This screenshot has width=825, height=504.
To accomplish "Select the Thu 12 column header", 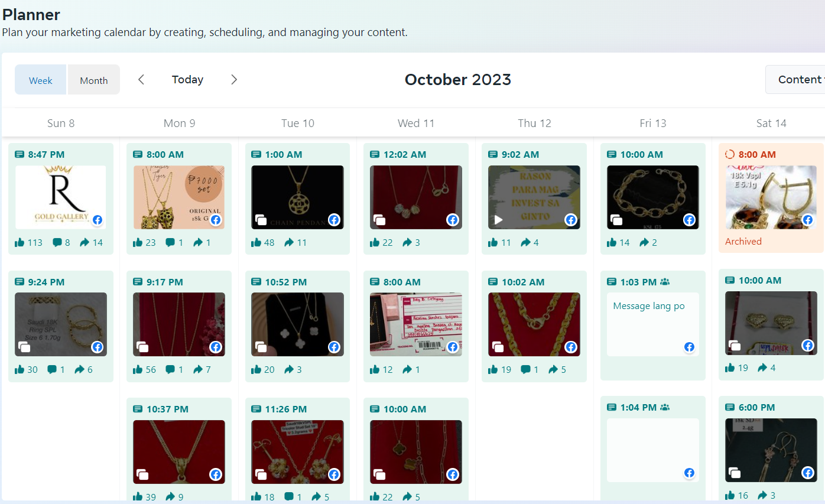I will 535,123.
